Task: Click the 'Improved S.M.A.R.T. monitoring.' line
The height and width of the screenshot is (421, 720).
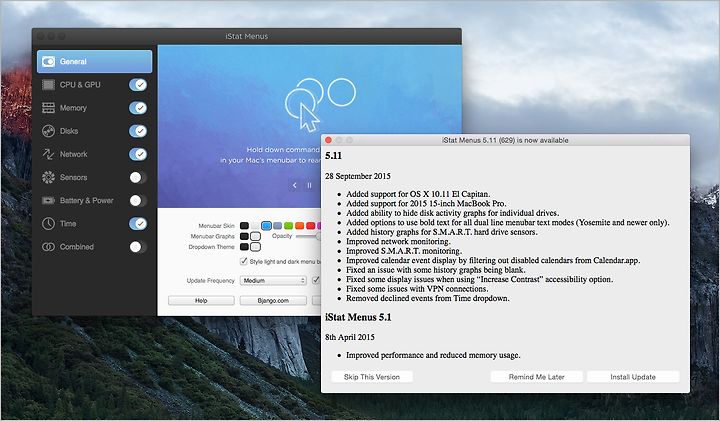Action: (404, 251)
